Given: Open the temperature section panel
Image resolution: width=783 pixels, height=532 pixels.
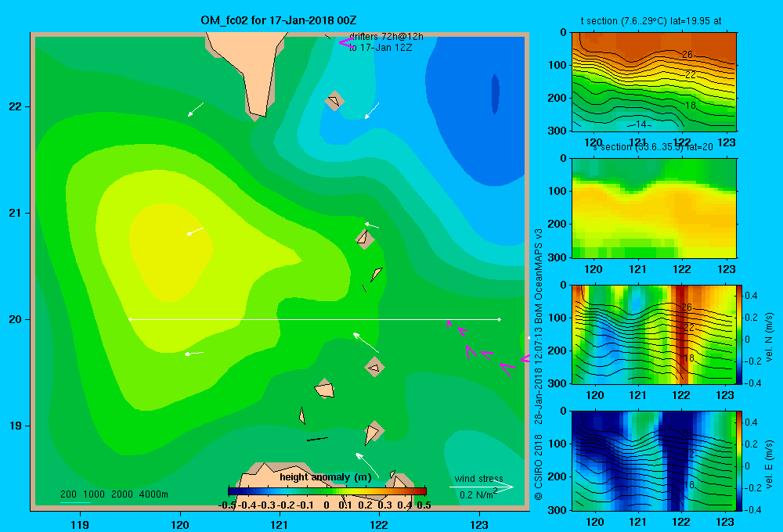Looking at the screenshot, I should tap(654, 82).
